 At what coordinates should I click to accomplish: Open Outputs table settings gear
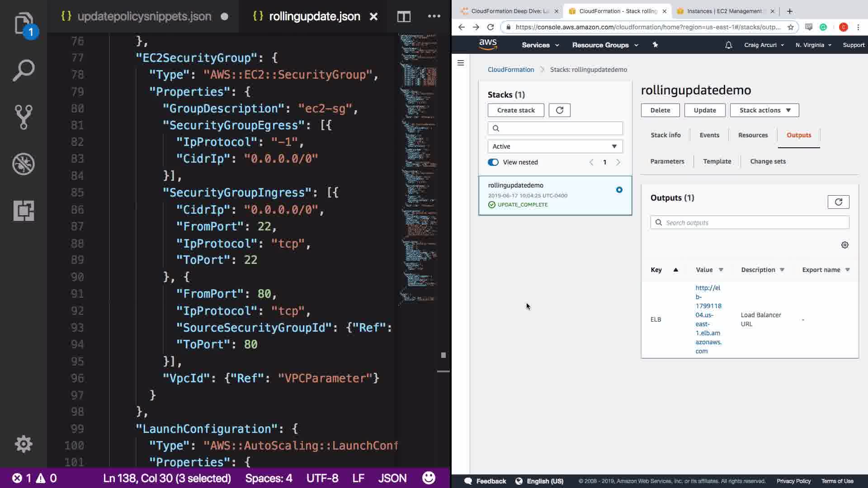844,245
